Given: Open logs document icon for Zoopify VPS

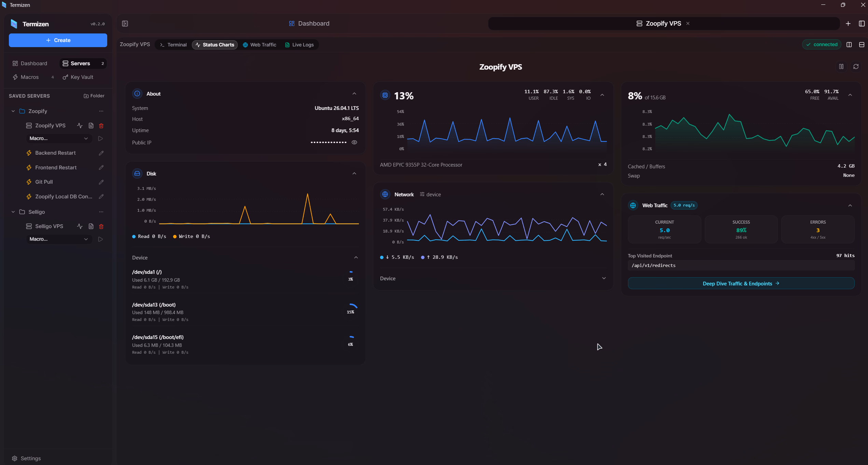Looking at the screenshot, I should 91,126.
